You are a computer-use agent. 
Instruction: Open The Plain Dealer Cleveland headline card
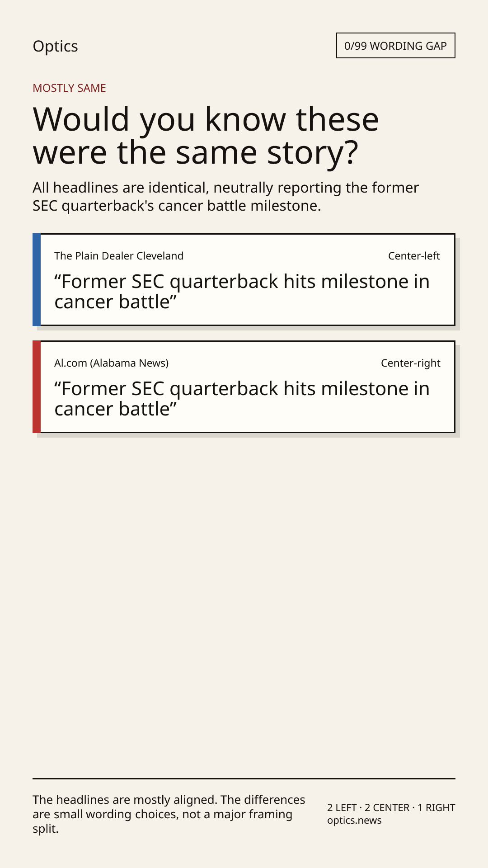[244, 279]
